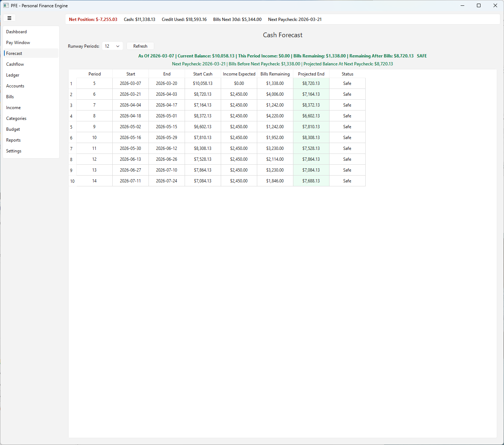Open the Runway Periods dropdown
Viewport: 504px width, 445px height.
pyautogui.click(x=112, y=46)
